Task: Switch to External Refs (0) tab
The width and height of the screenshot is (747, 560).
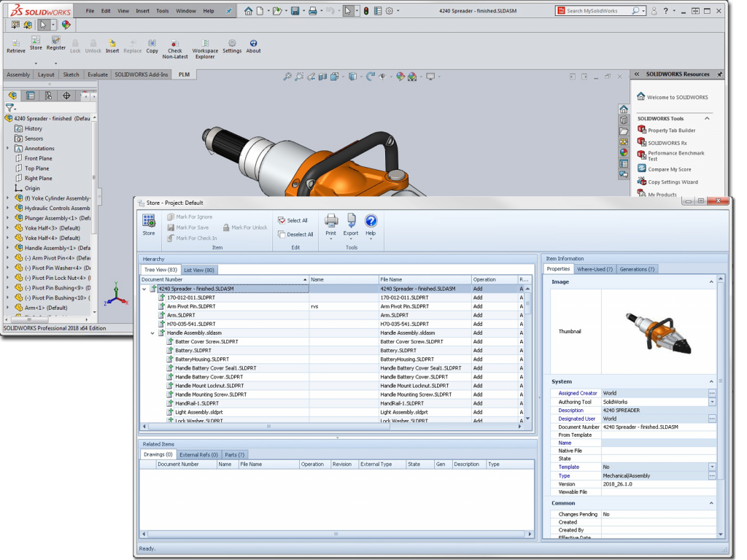Action: 198,455
